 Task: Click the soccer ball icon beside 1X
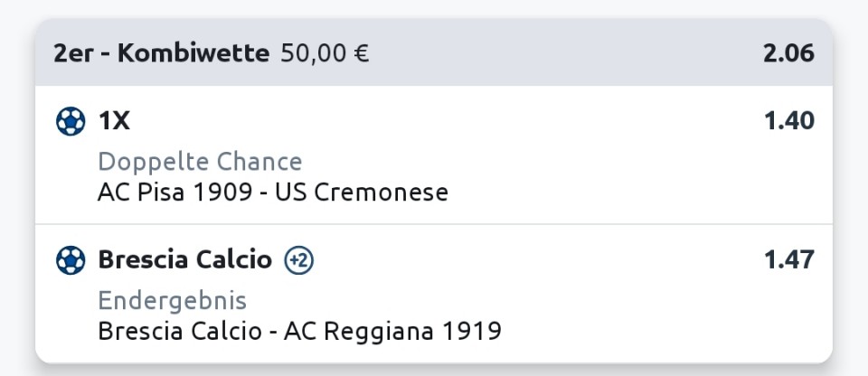click(71, 121)
